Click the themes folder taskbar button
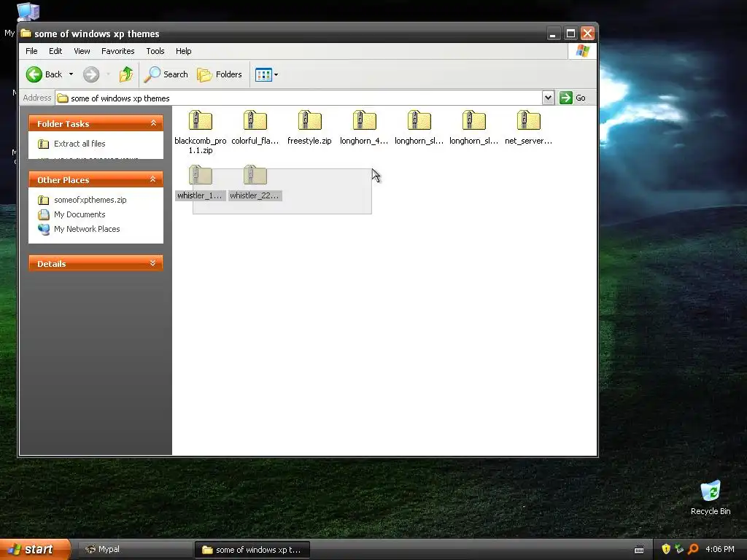Image resolution: width=747 pixels, height=560 pixels. [252, 550]
